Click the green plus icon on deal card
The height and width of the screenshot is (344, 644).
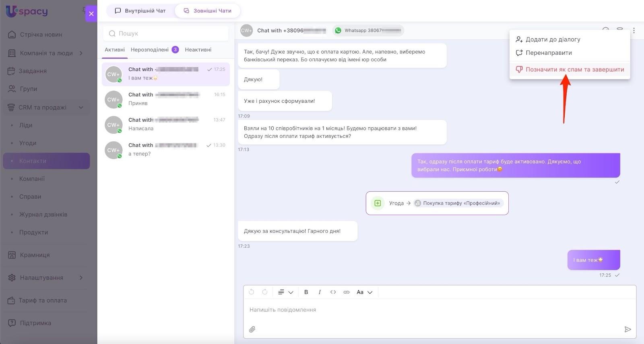click(x=378, y=203)
